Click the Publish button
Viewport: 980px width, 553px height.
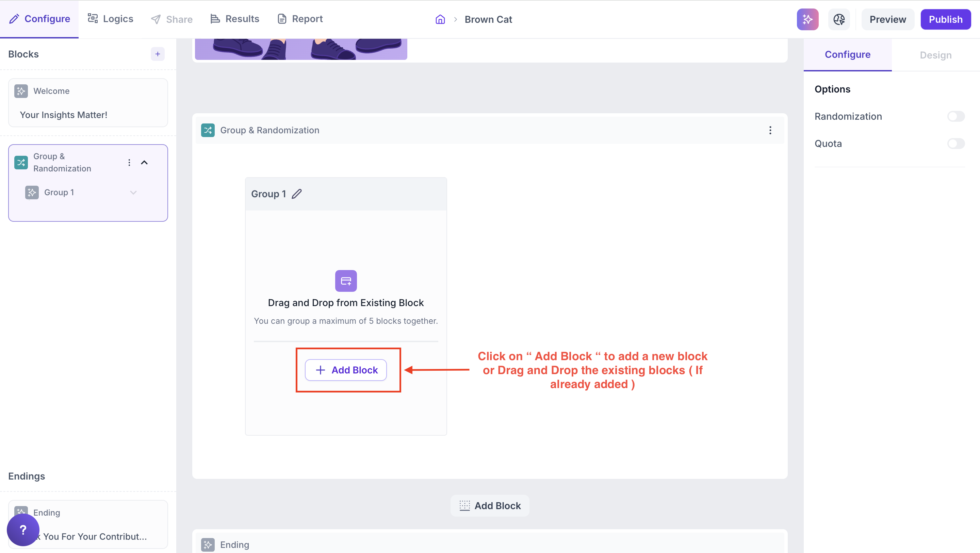pyautogui.click(x=945, y=19)
